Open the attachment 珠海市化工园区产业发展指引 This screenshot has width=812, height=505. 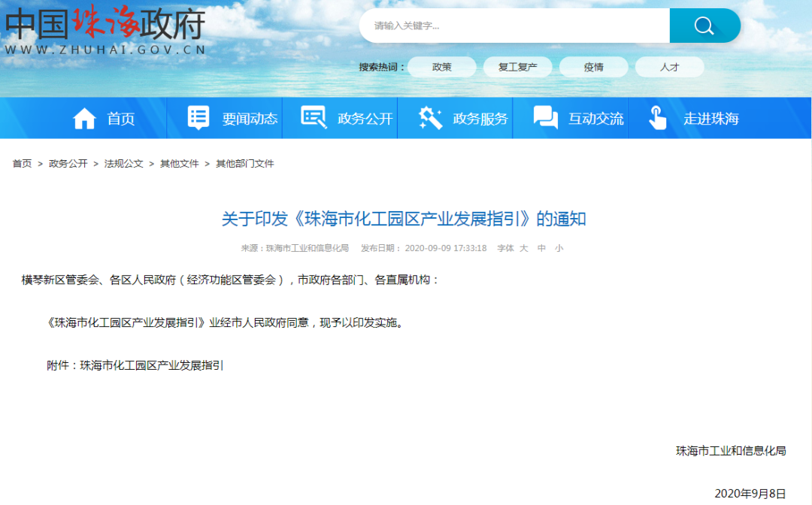pos(151,365)
